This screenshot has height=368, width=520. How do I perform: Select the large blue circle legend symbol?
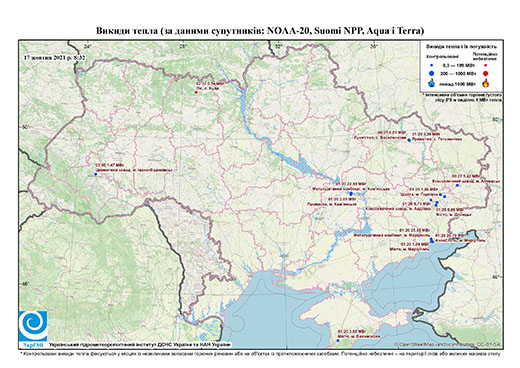[431, 73]
